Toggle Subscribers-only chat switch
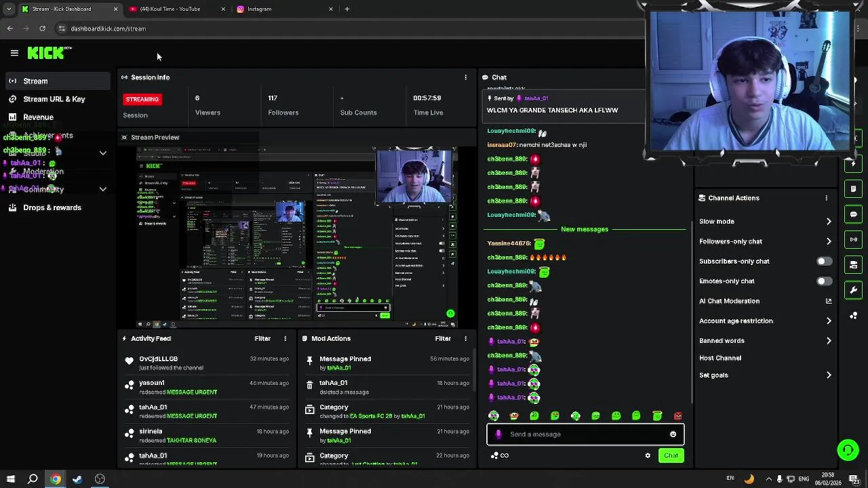 click(824, 261)
